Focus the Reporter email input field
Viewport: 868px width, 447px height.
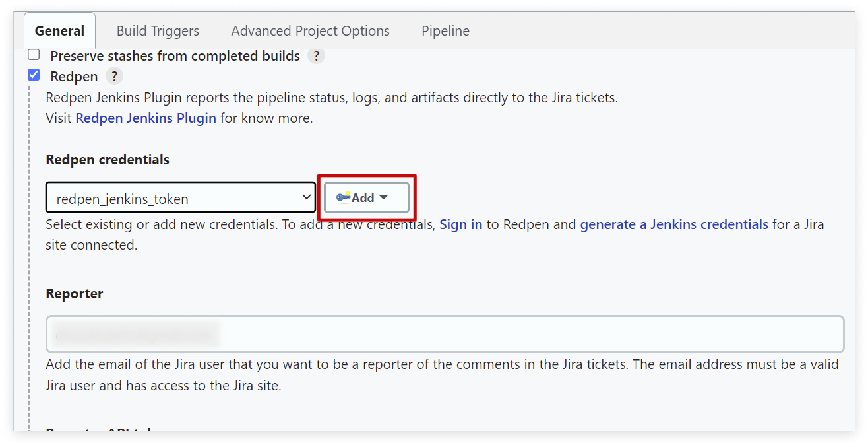445,334
